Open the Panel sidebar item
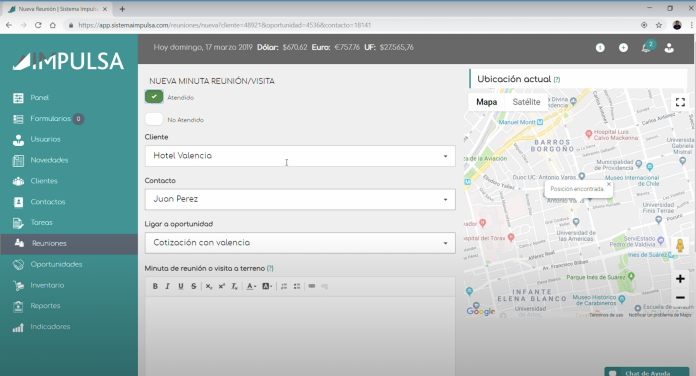696x376 pixels. 69,98
